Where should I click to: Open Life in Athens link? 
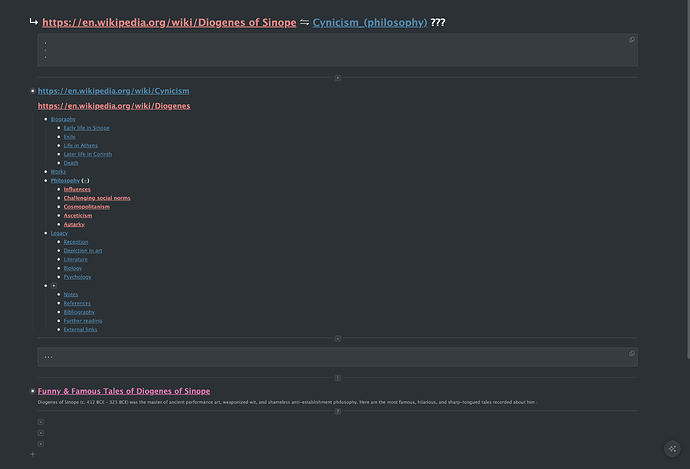[81, 146]
